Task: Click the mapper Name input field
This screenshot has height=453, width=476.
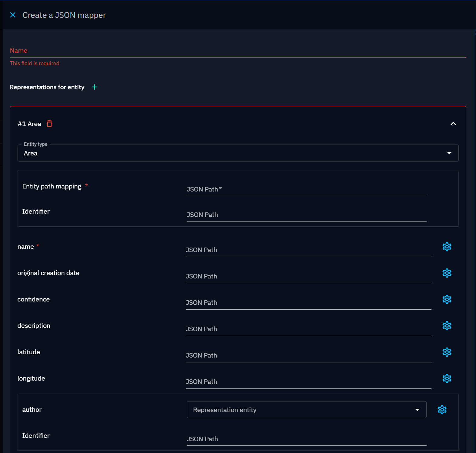Action: coord(238,51)
